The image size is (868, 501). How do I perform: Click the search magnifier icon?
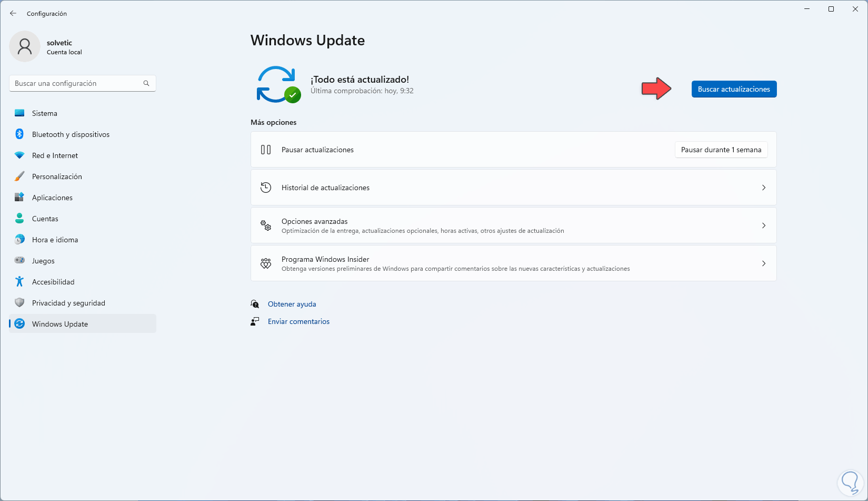tap(146, 83)
